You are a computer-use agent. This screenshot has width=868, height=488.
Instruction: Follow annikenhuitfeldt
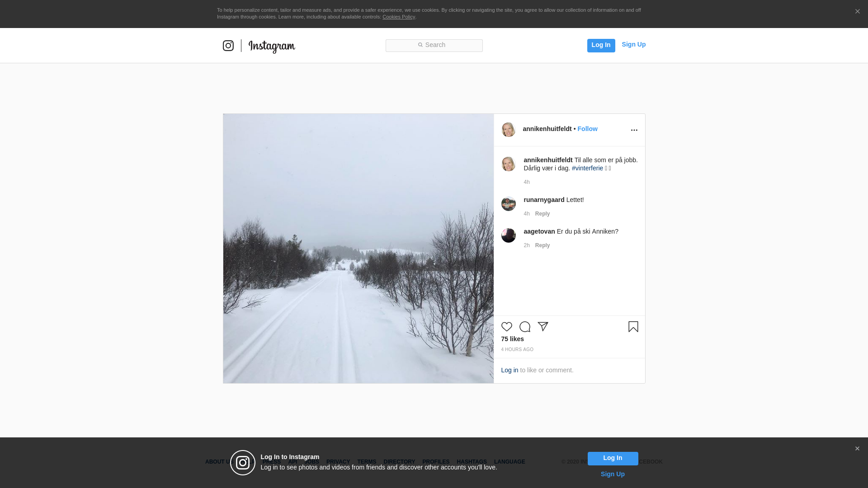587,129
